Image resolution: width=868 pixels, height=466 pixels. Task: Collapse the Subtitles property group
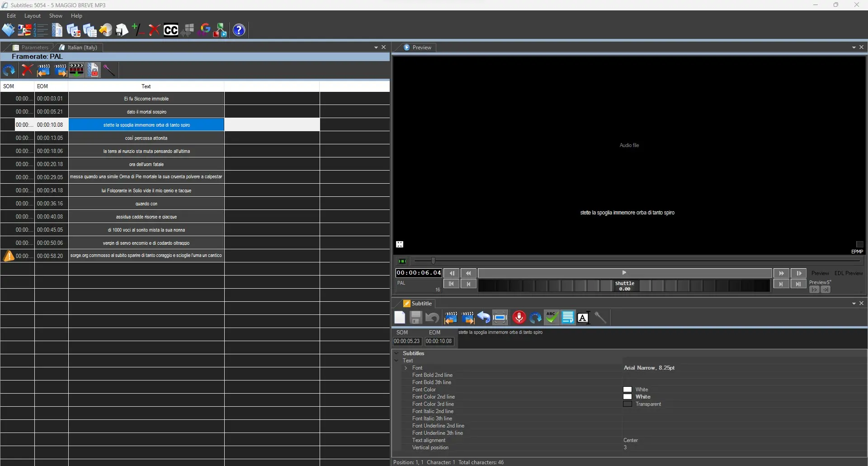point(396,353)
